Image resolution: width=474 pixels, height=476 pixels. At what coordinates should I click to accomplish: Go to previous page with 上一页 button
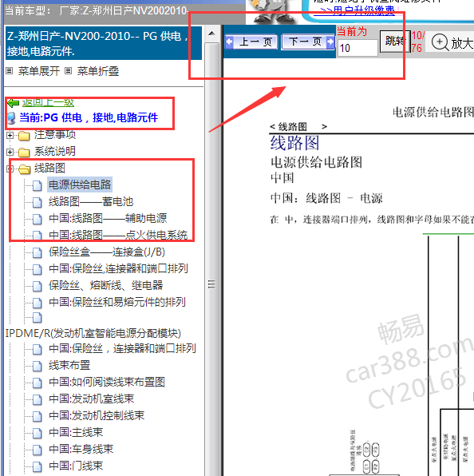pyautogui.click(x=251, y=42)
